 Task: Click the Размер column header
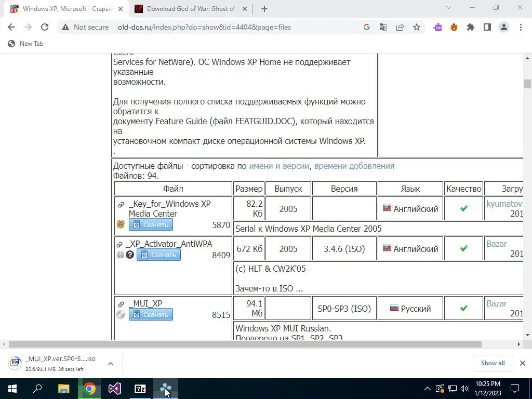[249, 189]
